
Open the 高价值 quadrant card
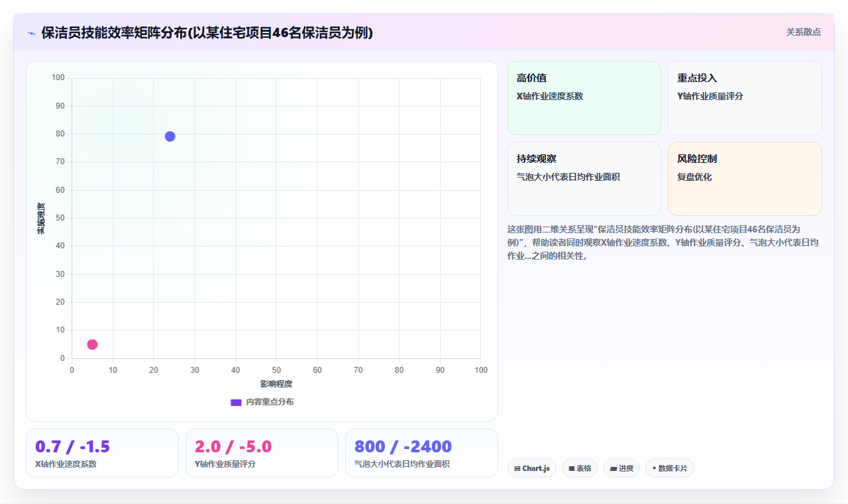click(584, 98)
